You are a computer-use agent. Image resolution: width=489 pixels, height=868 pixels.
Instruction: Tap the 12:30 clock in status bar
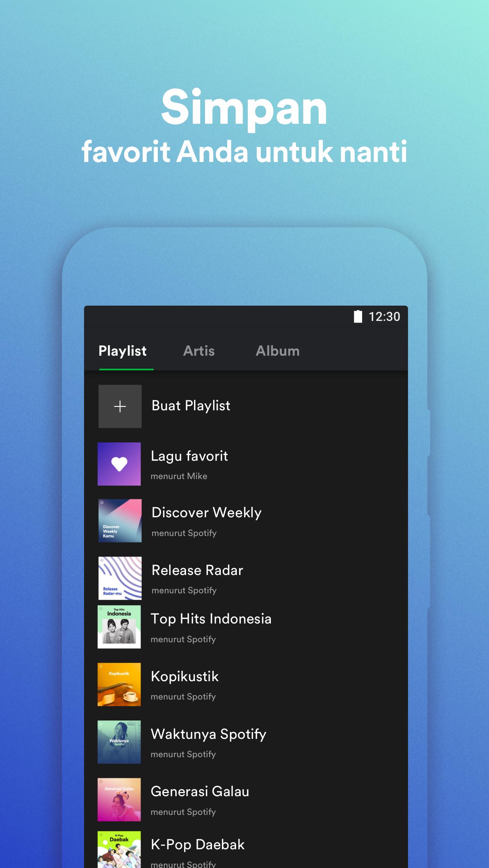[x=384, y=316]
